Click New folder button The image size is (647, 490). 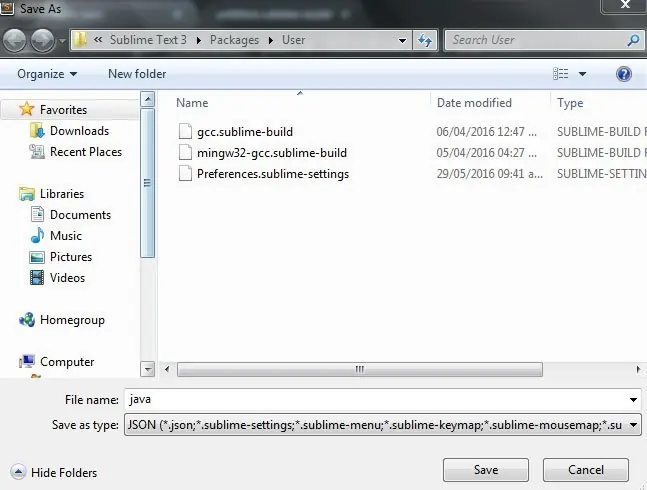[x=137, y=74]
